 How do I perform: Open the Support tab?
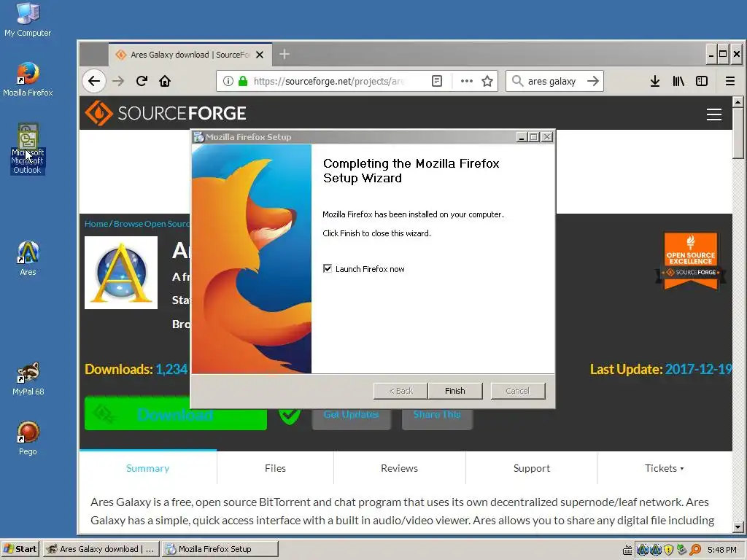[x=532, y=468]
